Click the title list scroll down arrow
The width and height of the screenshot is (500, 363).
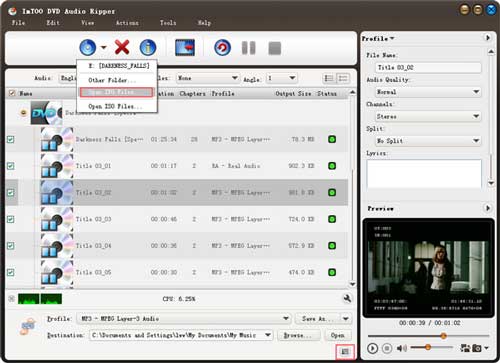tap(352, 284)
